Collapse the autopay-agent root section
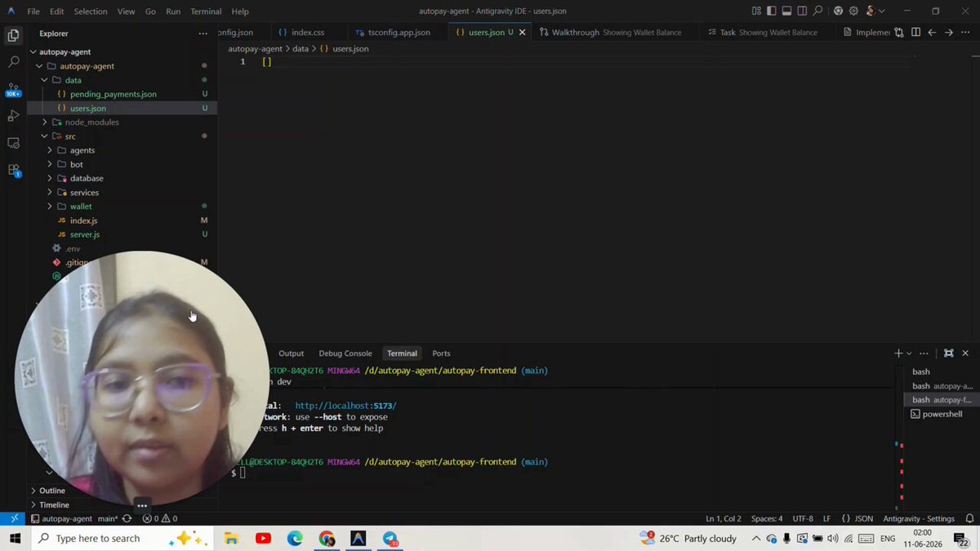The image size is (980, 551). point(65,51)
